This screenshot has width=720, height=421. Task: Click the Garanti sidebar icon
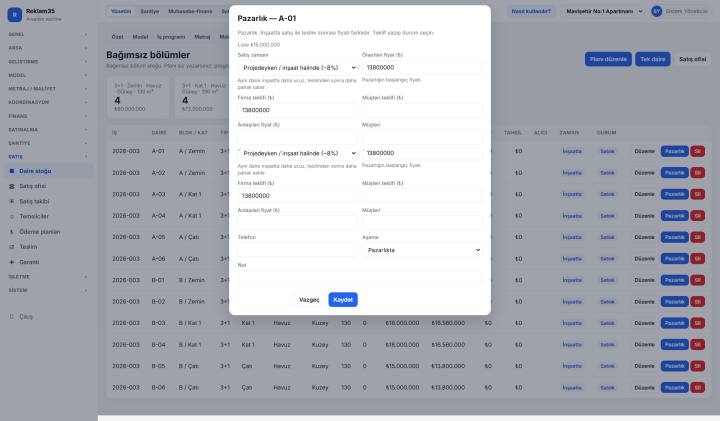pyautogui.click(x=12, y=262)
